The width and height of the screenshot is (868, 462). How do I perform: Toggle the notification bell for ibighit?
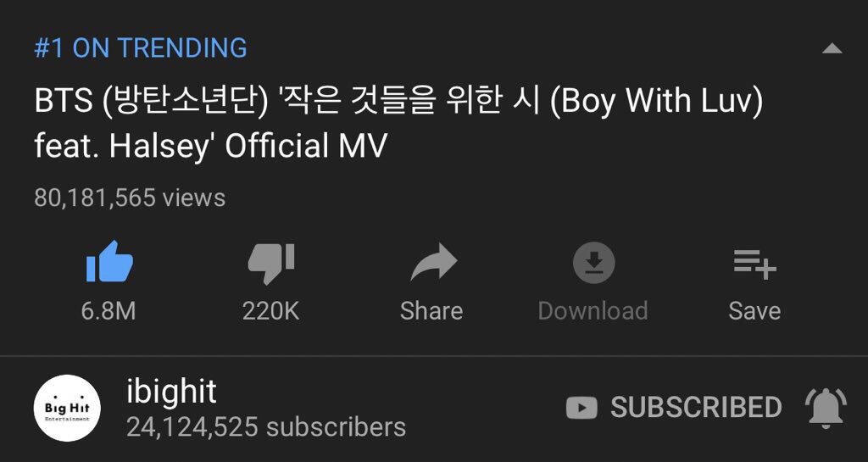tap(826, 409)
